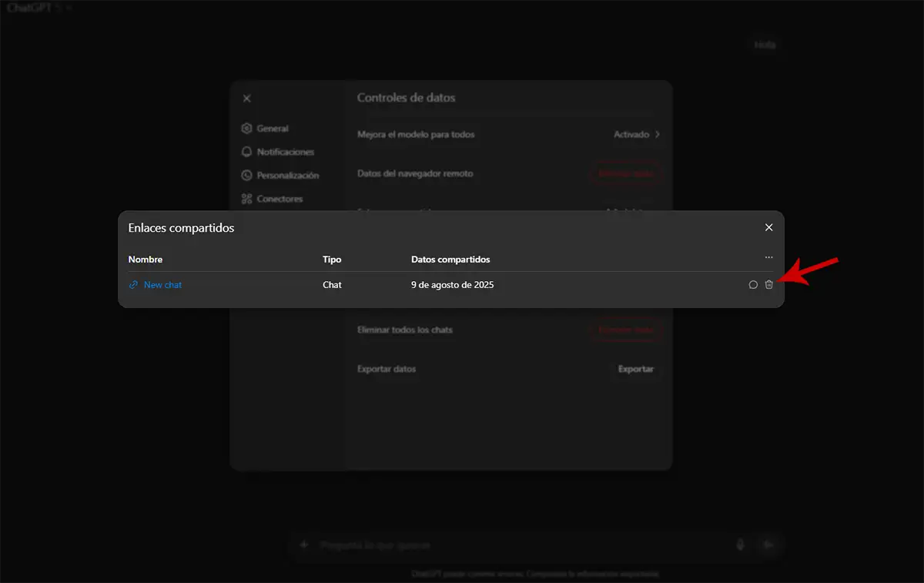Viewport: 924px width, 583px height.
Task: Delete the New chat shared link
Action: point(768,285)
